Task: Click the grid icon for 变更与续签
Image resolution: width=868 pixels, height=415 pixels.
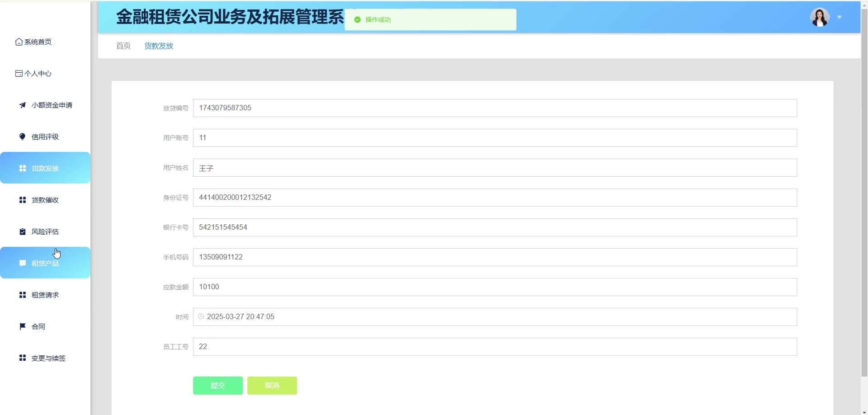Action: coord(23,358)
